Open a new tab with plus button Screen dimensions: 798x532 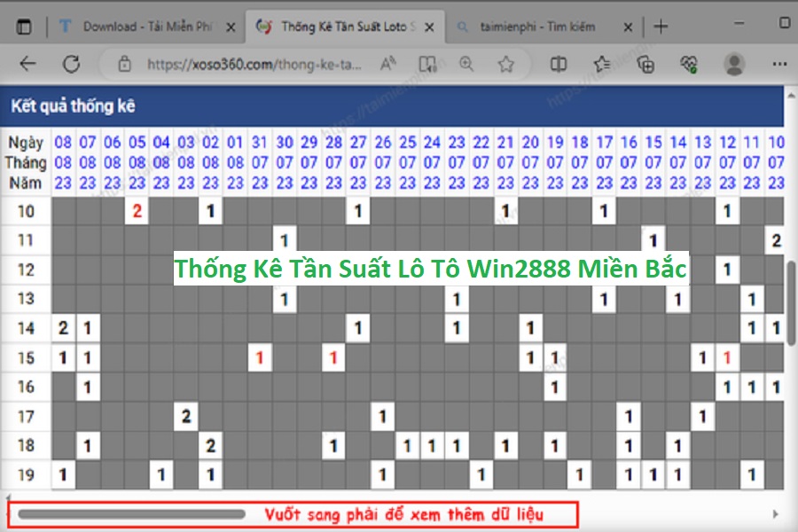[x=661, y=27]
